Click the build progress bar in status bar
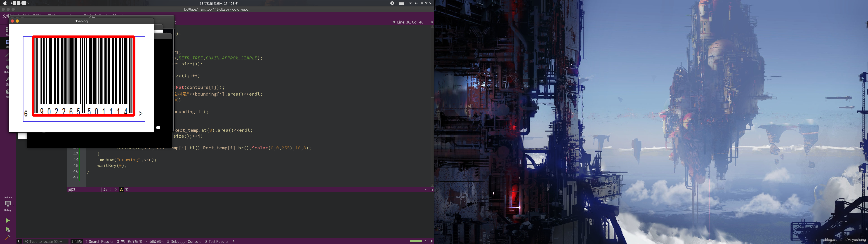 (x=415, y=241)
